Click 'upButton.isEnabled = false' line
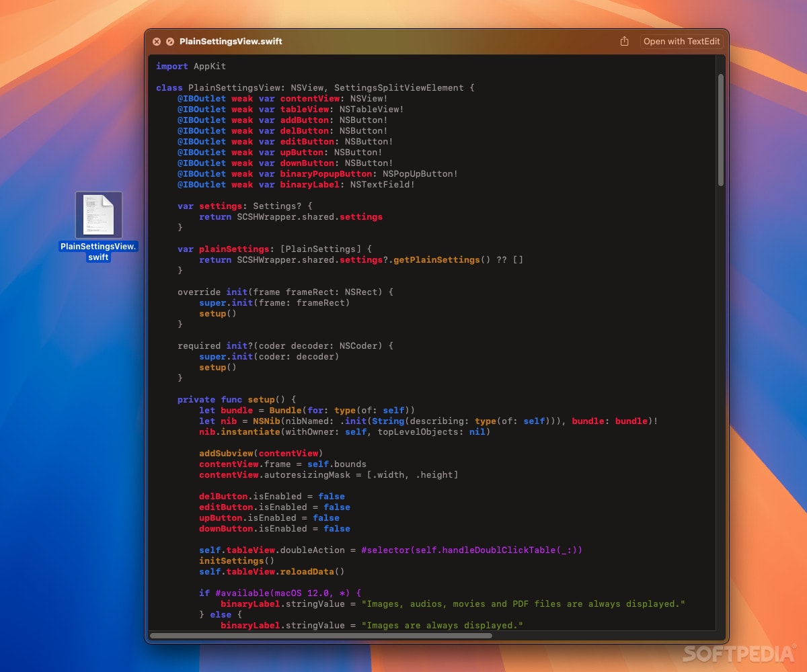The width and height of the screenshot is (807, 672). (269, 518)
